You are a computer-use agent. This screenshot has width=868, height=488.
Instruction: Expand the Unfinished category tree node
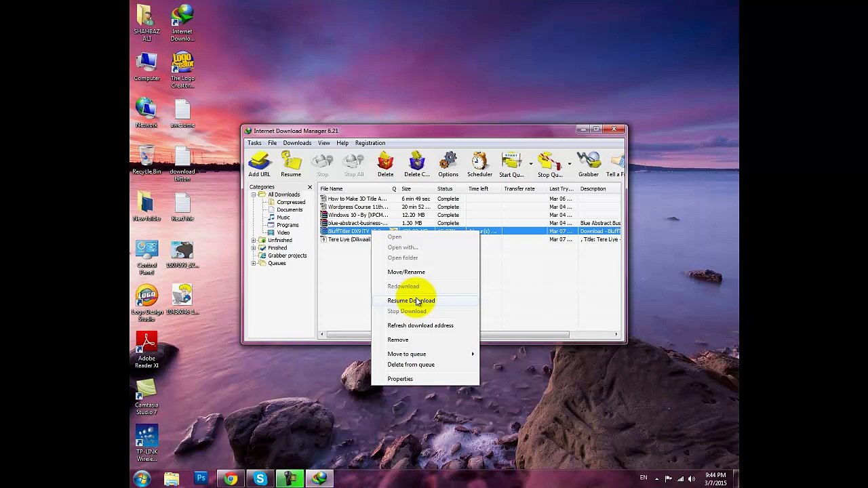[x=254, y=241]
